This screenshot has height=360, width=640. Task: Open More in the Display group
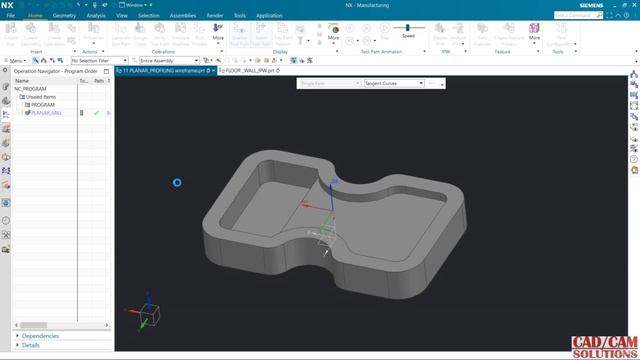(x=333, y=33)
